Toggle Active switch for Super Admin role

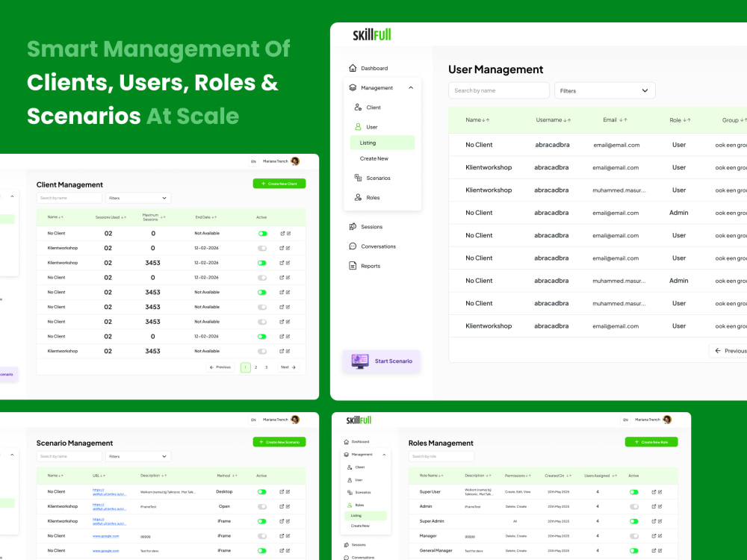click(x=633, y=521)
